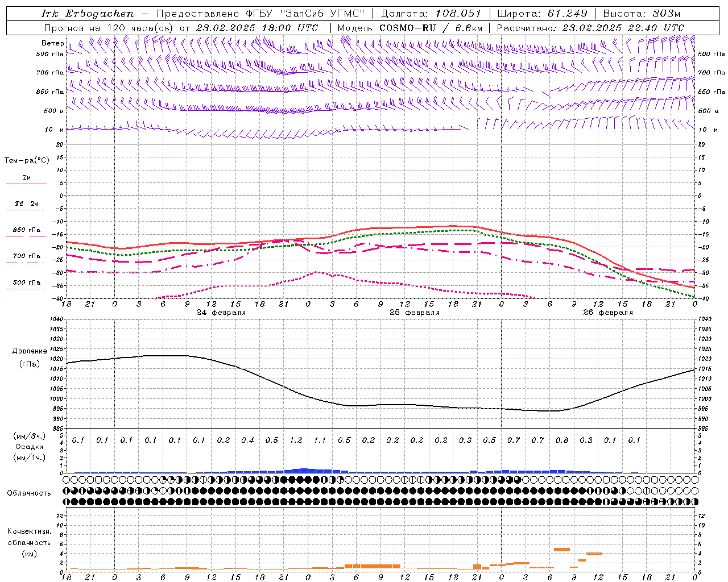
Task: Click the (мм/1ч.) unit label
Action: pos(29,458)
